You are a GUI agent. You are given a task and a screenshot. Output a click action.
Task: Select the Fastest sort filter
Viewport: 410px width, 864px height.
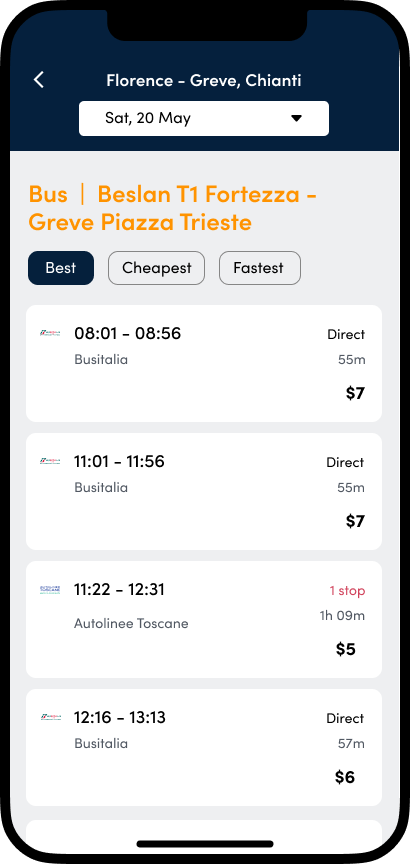[260, 268]
